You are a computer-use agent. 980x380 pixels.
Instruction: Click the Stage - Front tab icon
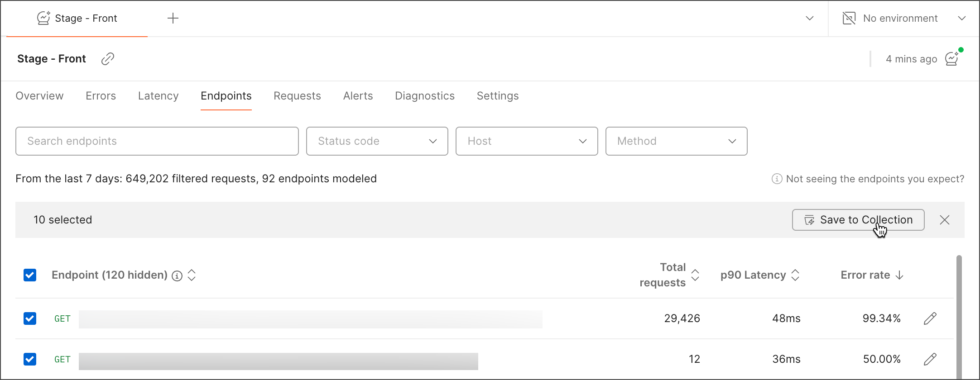(43, 18)
